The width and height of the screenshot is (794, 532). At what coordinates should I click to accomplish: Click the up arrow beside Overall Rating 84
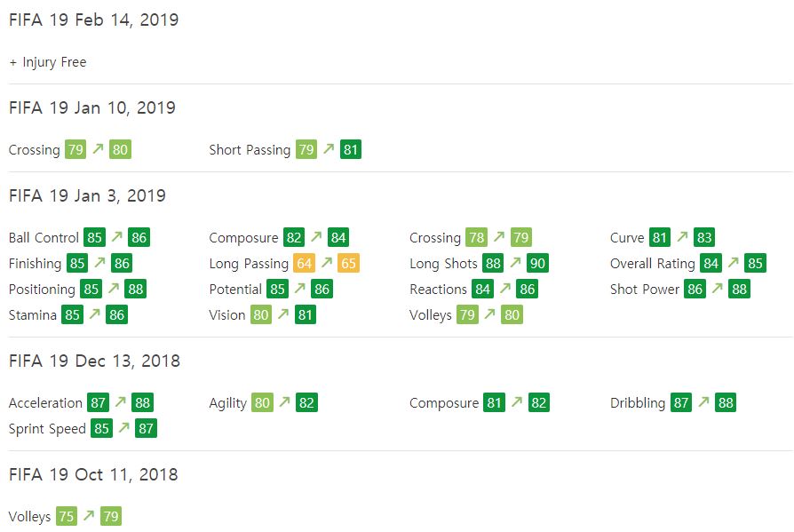coord(734,262)
